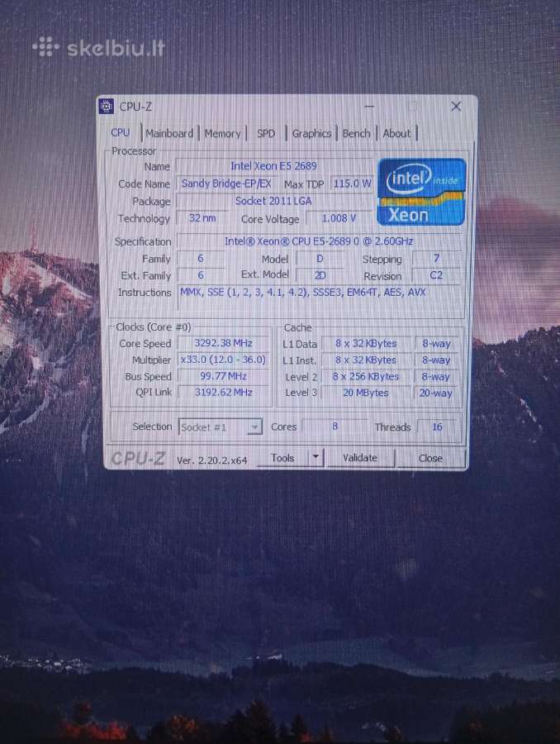Click the Specification field E5-2689 0 @ 2.60GHz
This screenshot has height=744, width=560.
319,241
